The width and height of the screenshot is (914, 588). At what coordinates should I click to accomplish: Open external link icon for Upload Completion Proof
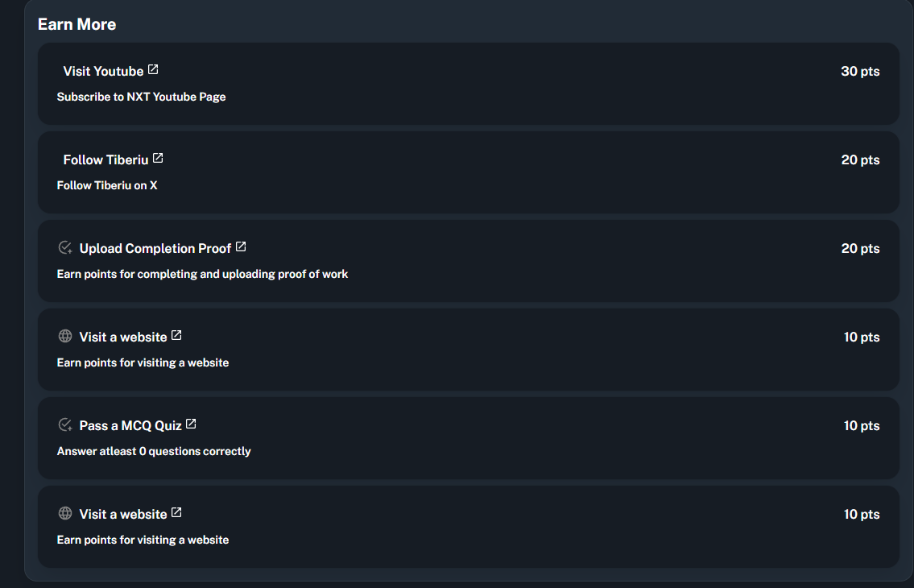pos(241,247)
